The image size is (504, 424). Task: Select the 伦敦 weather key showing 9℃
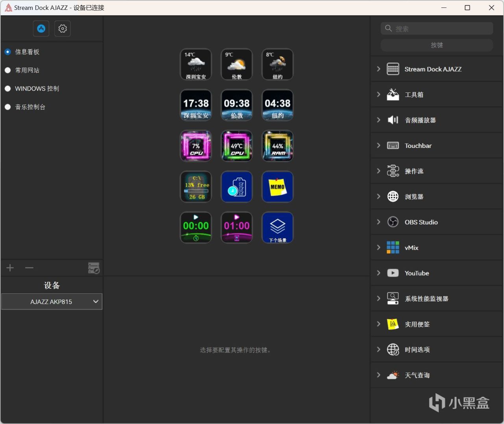click(237, 65)
